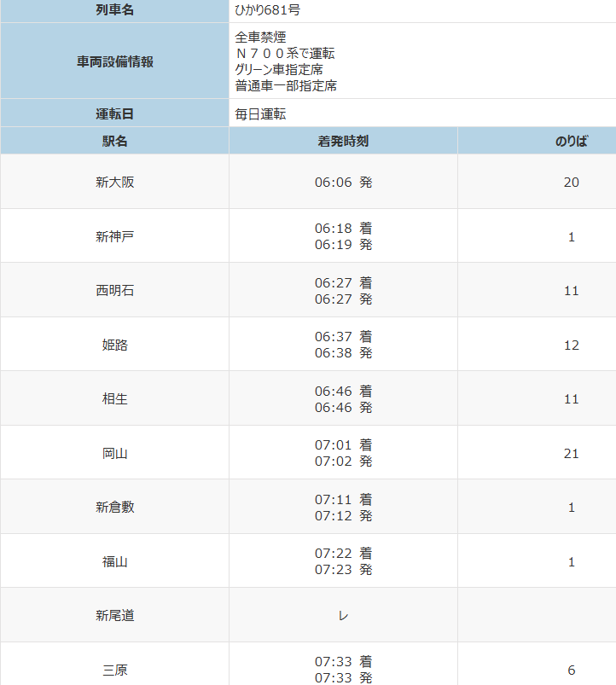Click platform number 1 for 新倉敷

(572, 508)
